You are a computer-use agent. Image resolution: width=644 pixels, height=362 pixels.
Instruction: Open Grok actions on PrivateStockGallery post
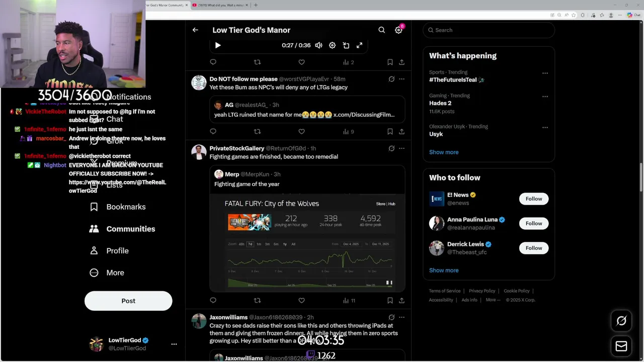(x=391, y=148)
